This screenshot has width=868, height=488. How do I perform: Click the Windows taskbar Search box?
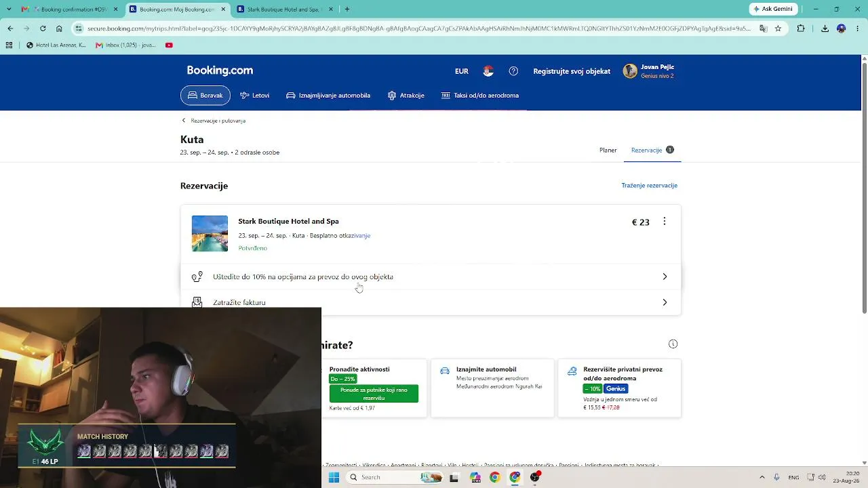coord(395,477)
